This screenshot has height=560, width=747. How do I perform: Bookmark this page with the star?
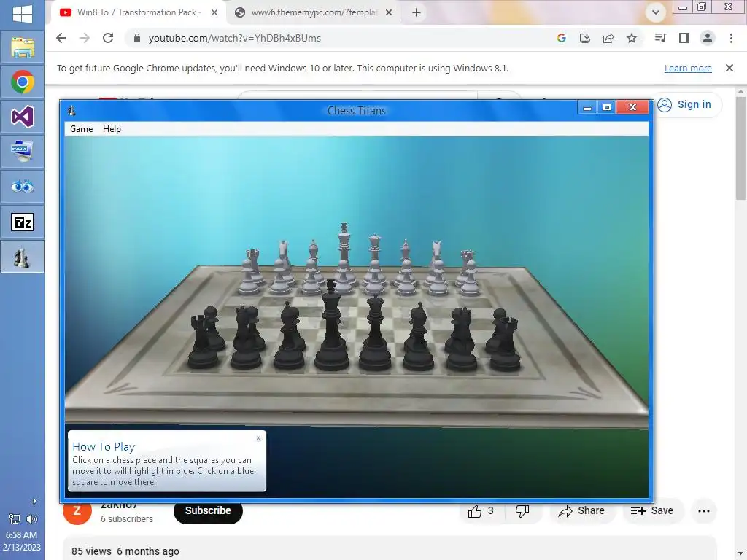(x=632, y=38)
